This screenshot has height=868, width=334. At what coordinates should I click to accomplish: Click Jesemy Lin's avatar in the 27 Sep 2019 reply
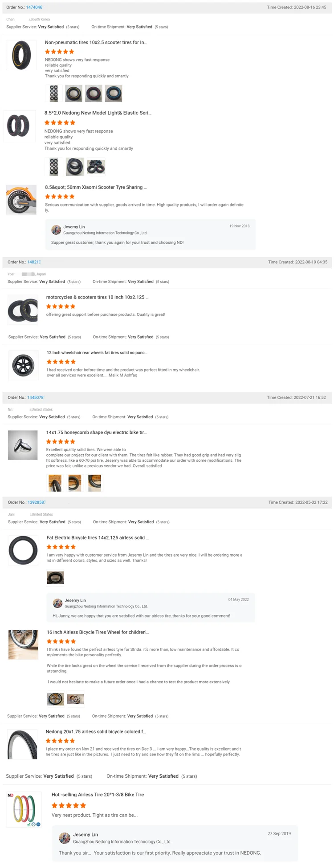coord(65,838)
